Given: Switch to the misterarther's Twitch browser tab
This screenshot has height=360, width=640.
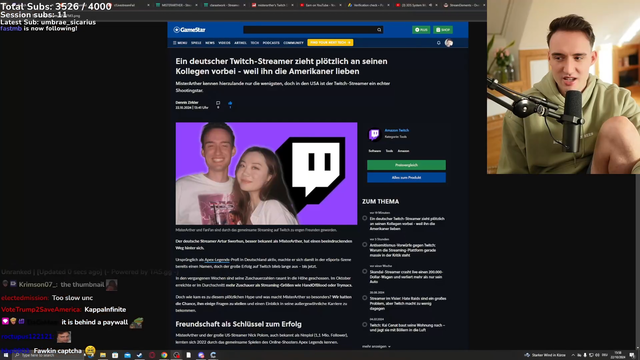Looking at the screenshot, I should pyautogui.click(x=271, y=5).
